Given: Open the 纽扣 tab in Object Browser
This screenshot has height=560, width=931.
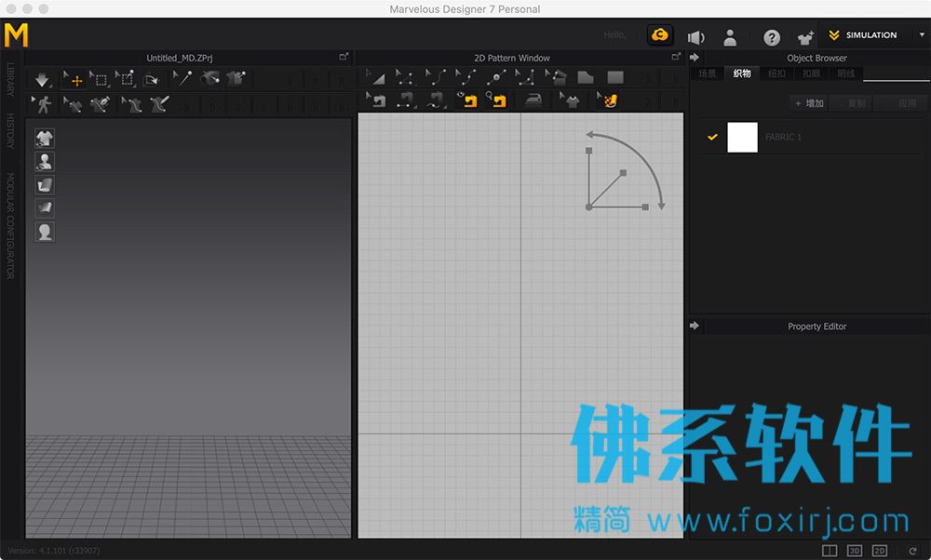Looking at the screenshot, I should click(x=776, y=73).
